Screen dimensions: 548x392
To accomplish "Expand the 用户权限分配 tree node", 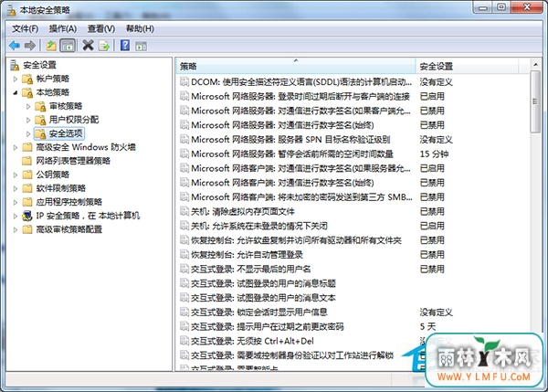I will (x=28, y=120).
